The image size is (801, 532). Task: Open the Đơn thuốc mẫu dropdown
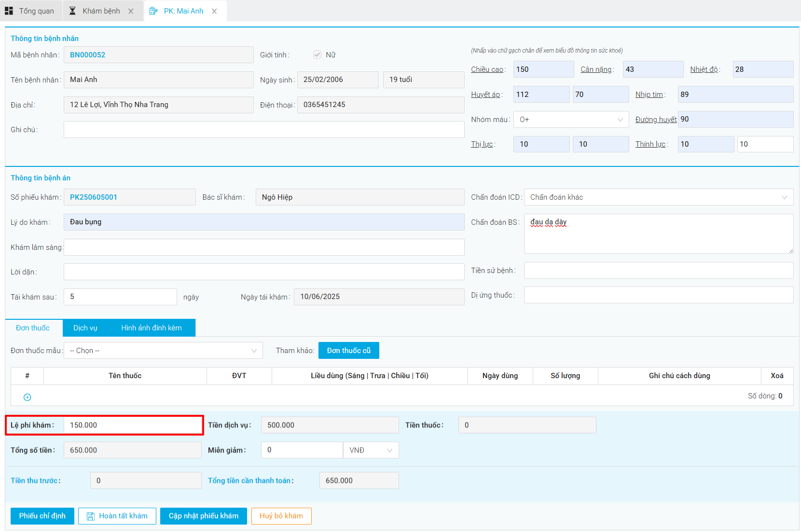click(x=163, y=351)
